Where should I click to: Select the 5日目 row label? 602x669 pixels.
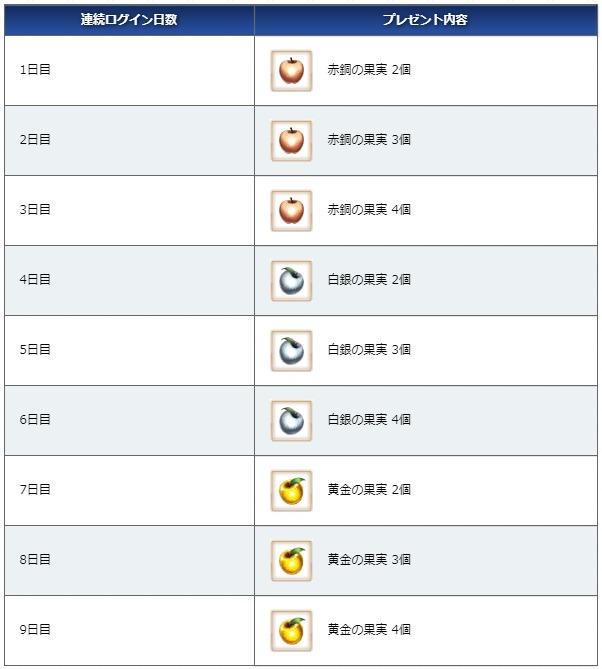35,349
